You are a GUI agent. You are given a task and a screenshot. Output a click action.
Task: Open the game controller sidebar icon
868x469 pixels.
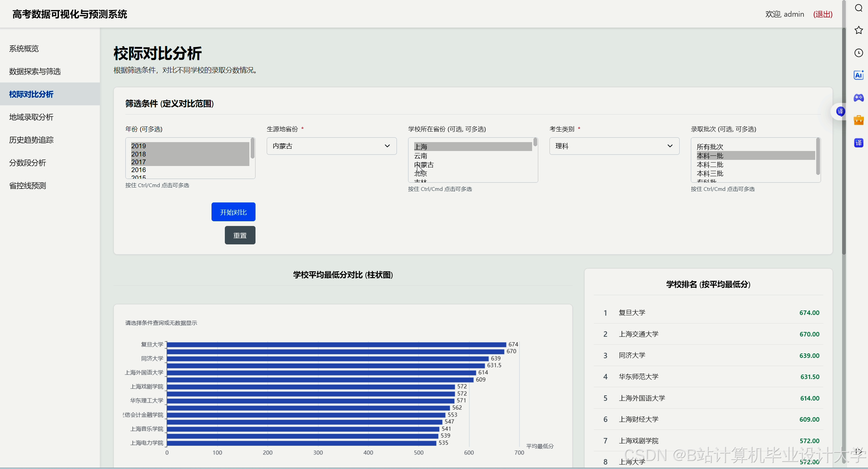[858, 98]
